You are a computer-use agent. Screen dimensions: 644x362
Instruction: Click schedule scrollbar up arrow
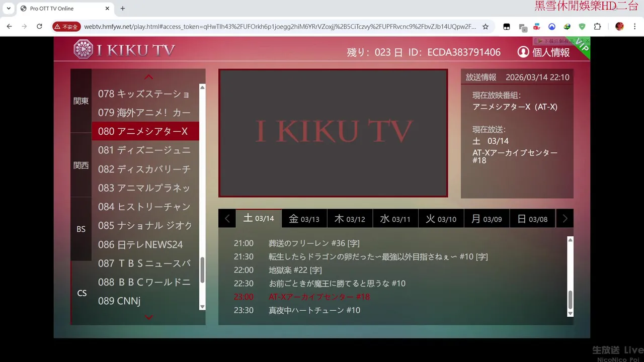tap(570, 240)
